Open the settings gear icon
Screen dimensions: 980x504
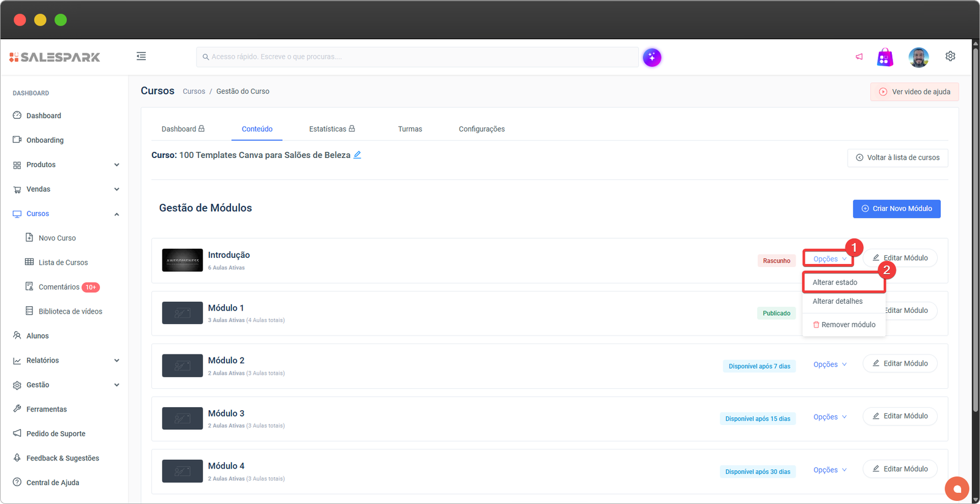(x=950, y=56)
